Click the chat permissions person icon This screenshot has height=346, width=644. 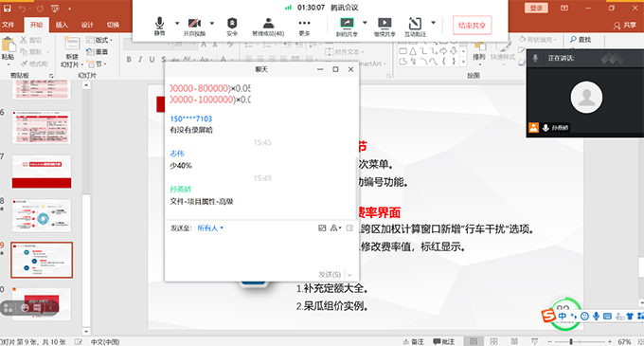click(x=335, y=228)
